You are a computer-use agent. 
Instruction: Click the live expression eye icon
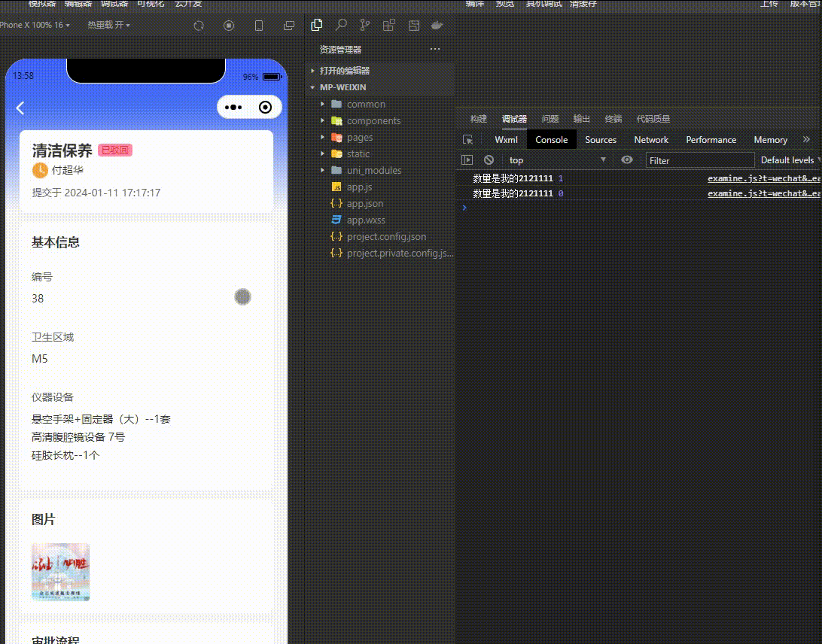pyautogui.click(x=627, y=159)
